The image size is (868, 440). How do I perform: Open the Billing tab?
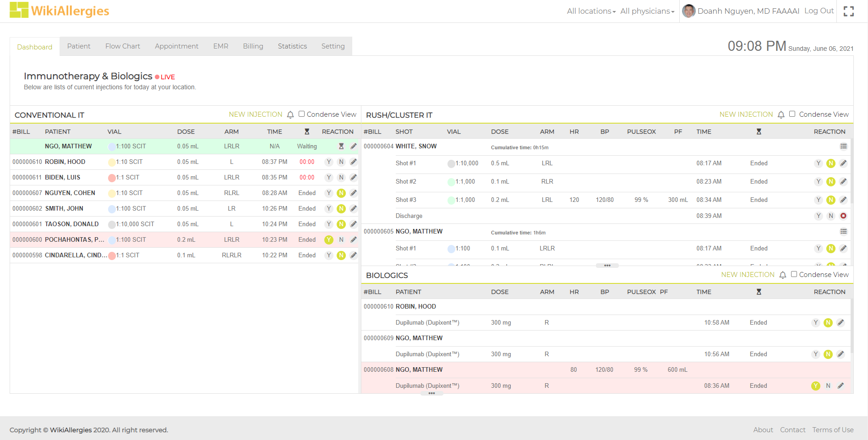253,46
